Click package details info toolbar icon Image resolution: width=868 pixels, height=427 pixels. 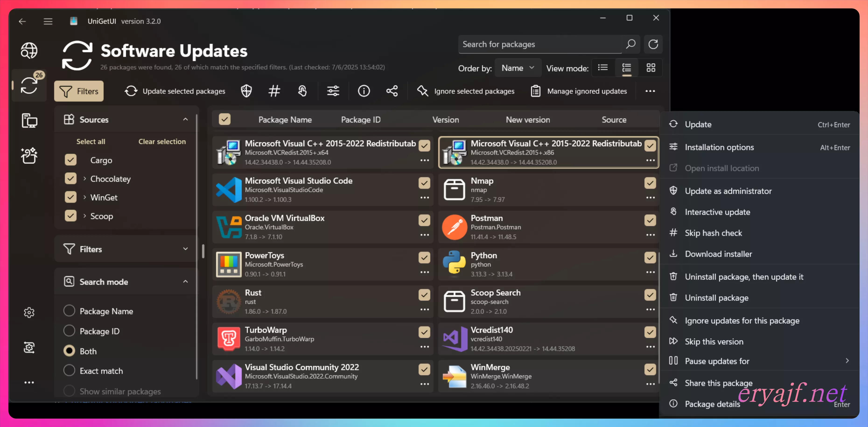point(364,91)
